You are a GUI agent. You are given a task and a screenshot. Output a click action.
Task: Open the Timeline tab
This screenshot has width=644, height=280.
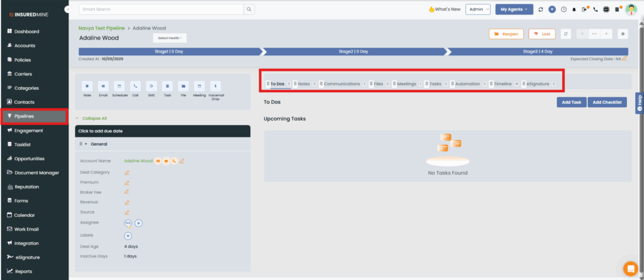coord(502,83)
